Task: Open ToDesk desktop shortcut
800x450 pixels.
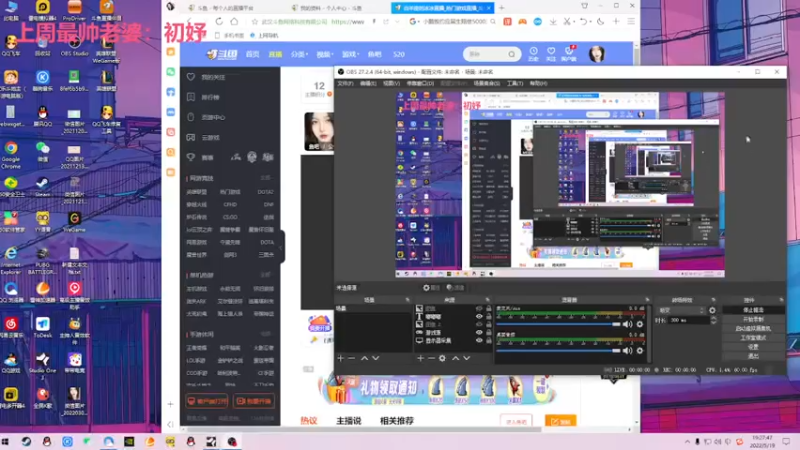Action: point(42,328)
